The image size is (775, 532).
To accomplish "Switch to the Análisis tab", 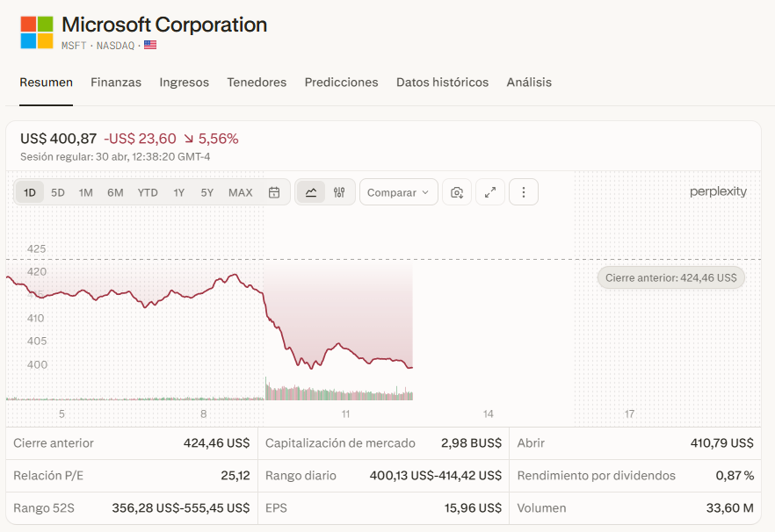I will (529, 83).
